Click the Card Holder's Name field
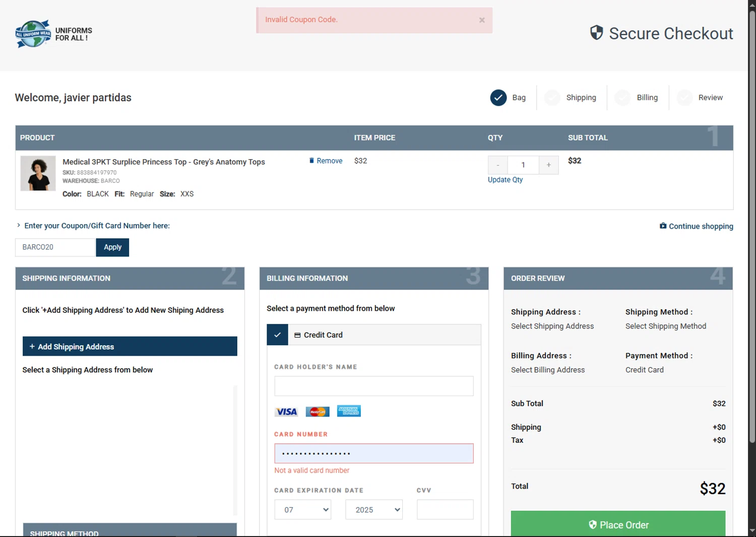The width and height of the screenshot is (756, 537). (x=373, y=386)
